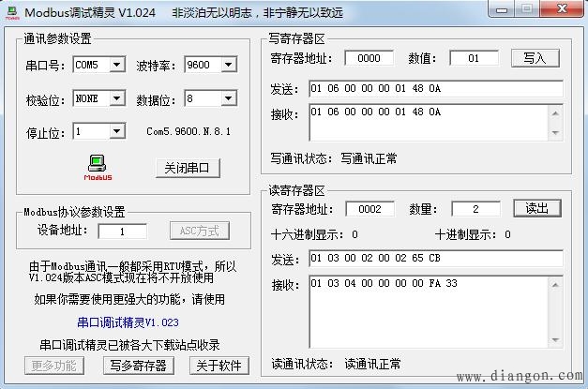Viewport: 588px width, 389px height.
Task: Click write register address field 0000
Action: coord(369,58)
